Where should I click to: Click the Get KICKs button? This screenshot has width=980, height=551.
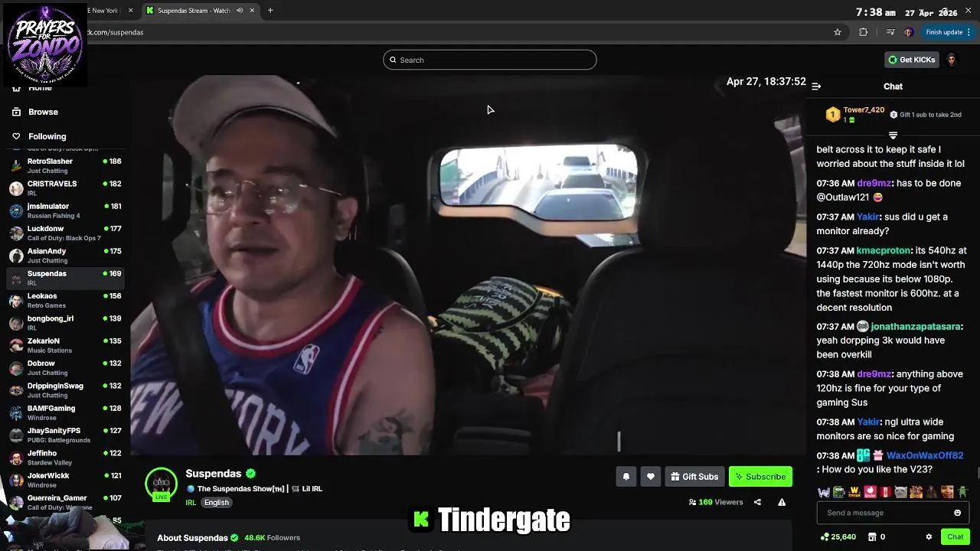(911, 60)
